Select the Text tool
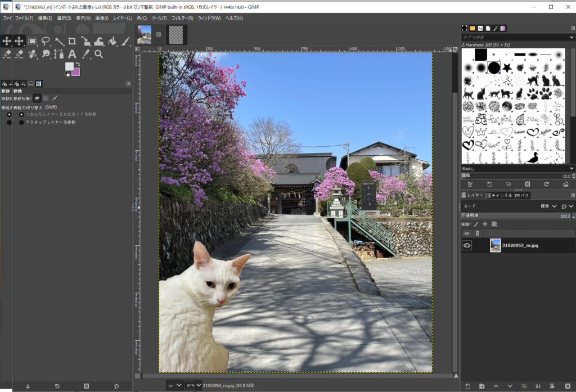The height and width of the screenshot is (392, 576). point(72,54)
